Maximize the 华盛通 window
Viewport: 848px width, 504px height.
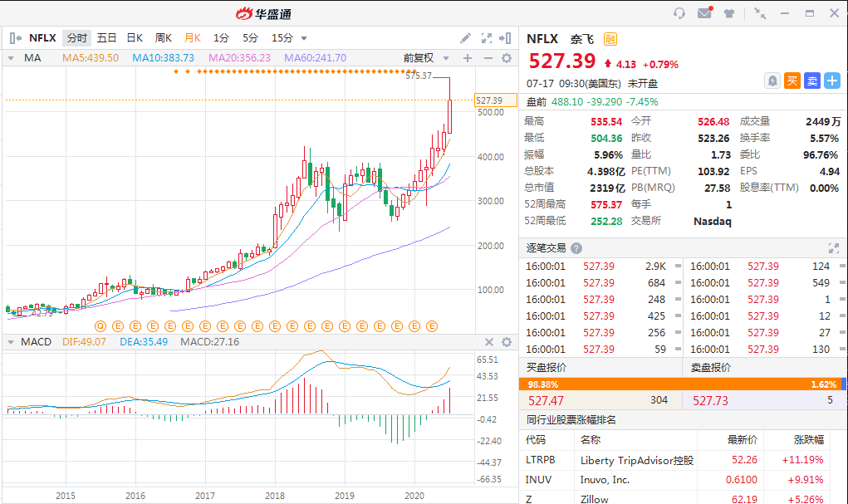(810, 13)
